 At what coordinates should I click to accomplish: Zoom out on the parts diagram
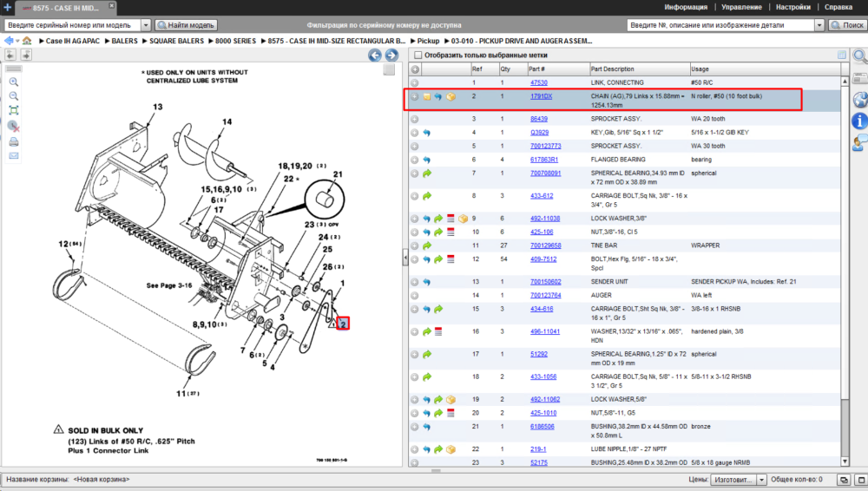pos(14,96)
